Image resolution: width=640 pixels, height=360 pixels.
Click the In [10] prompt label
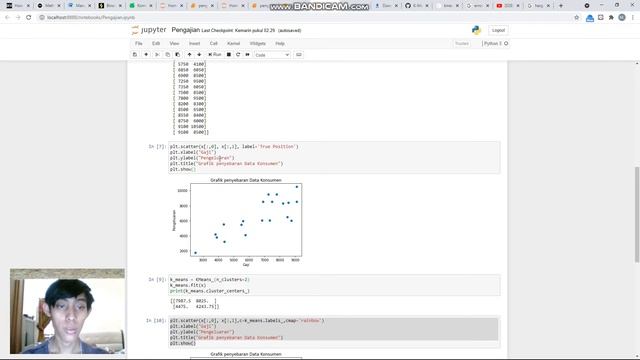click(x=156, y=321)
